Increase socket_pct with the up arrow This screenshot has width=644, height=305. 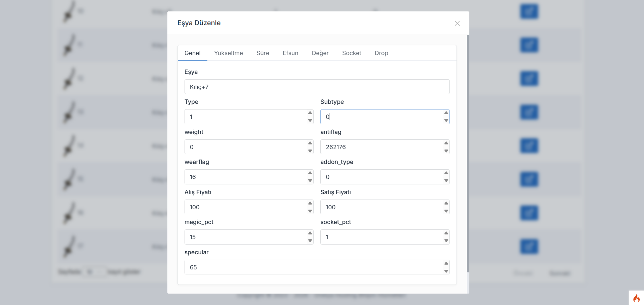(446, 233)
